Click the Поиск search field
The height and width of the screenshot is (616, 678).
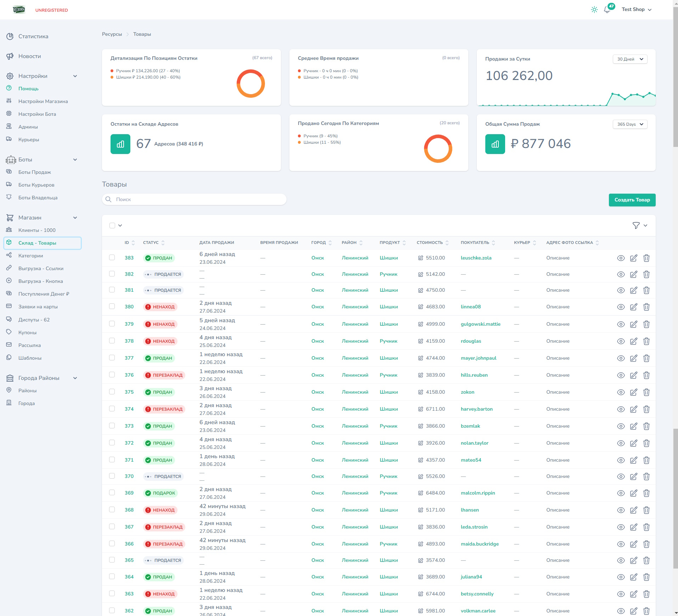194,199
